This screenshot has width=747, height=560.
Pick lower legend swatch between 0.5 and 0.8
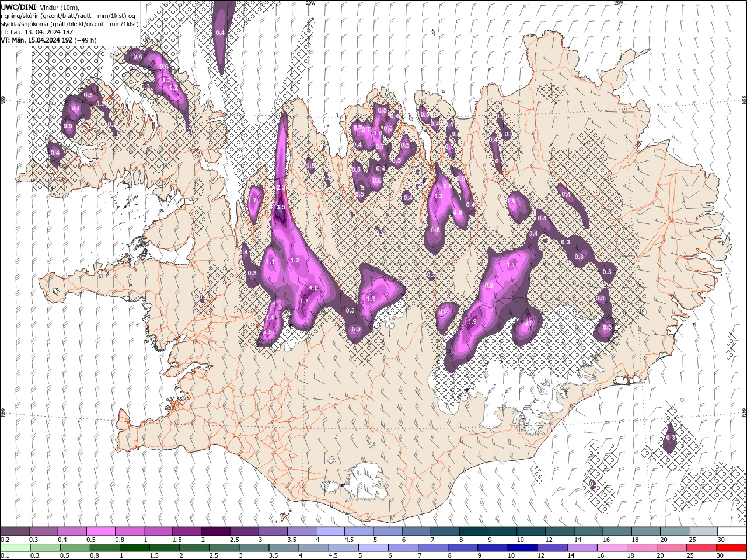pyautogui.click(x=105, y=548)
